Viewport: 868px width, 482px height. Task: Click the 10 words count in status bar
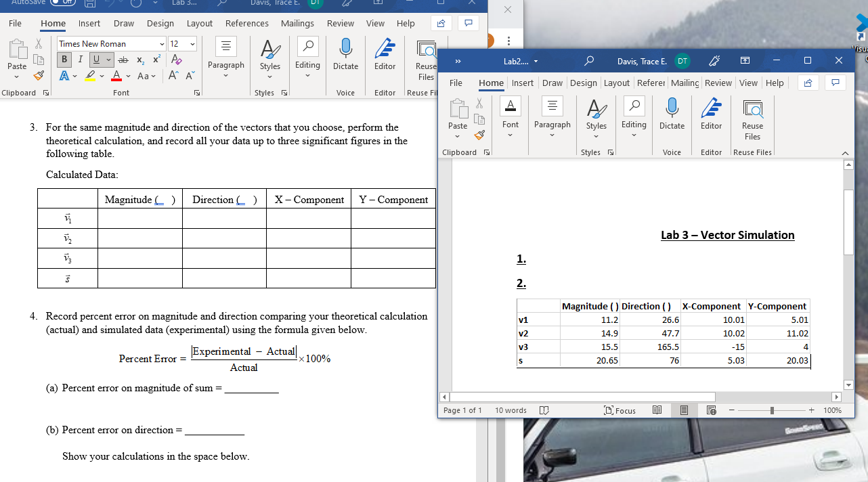pos(511,410)
